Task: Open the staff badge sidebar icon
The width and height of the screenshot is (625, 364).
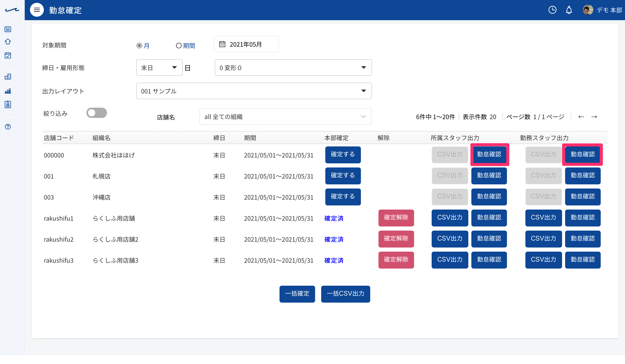Action: [8, 104]
